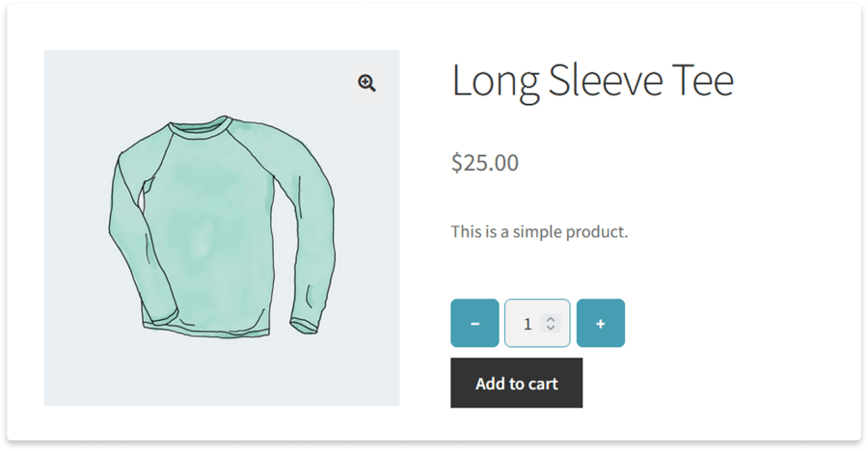Click the quantity spinner up arrow
This screenshot has width=868, height=451.
click(x=550, y=319)
